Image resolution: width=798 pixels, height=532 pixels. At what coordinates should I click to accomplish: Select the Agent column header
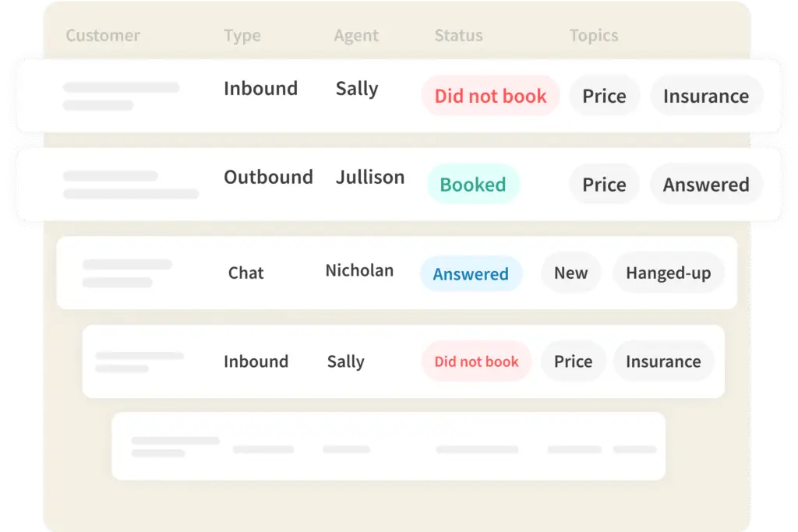(x=356, y=36)
